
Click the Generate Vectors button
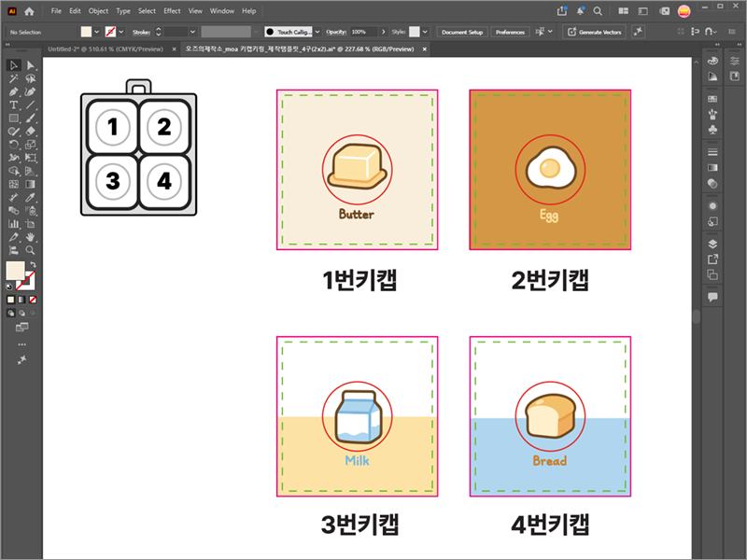coord(594,32)
